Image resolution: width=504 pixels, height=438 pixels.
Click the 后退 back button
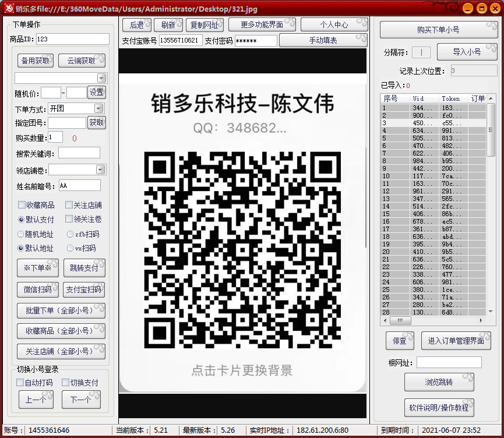click(x=136, y=24)
